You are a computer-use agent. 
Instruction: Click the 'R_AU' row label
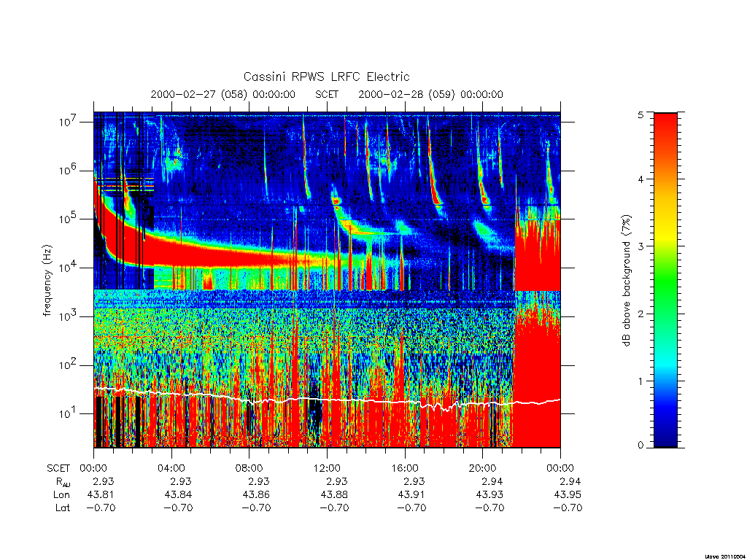click(63, 482)
